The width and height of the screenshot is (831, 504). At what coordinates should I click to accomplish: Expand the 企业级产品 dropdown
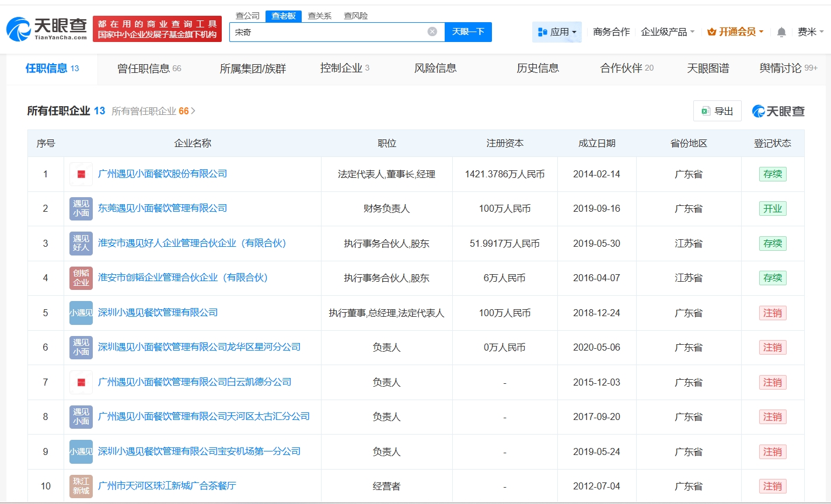coord(668,32)
